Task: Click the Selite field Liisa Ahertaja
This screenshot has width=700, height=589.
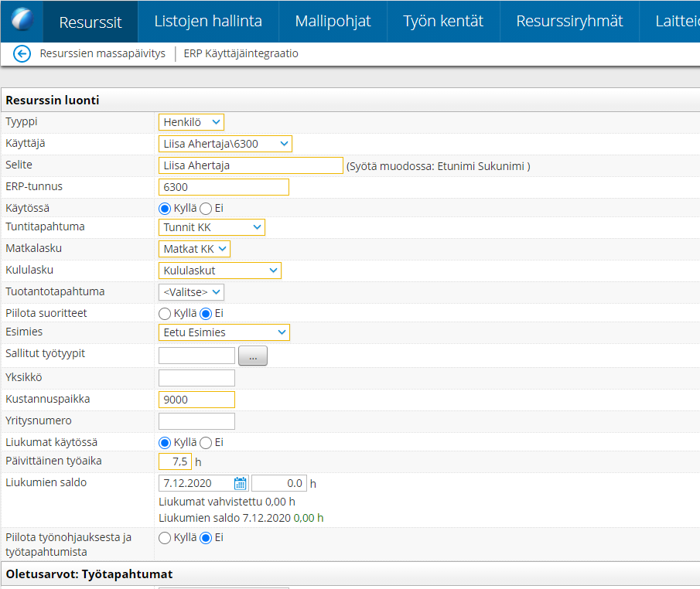Action: point(251,165)
